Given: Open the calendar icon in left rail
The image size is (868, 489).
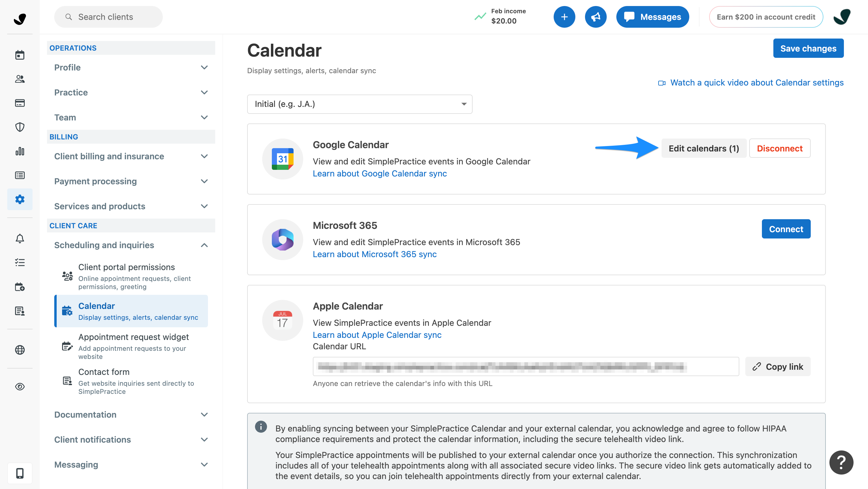Looking at the screenshot, I should point(20,55).
